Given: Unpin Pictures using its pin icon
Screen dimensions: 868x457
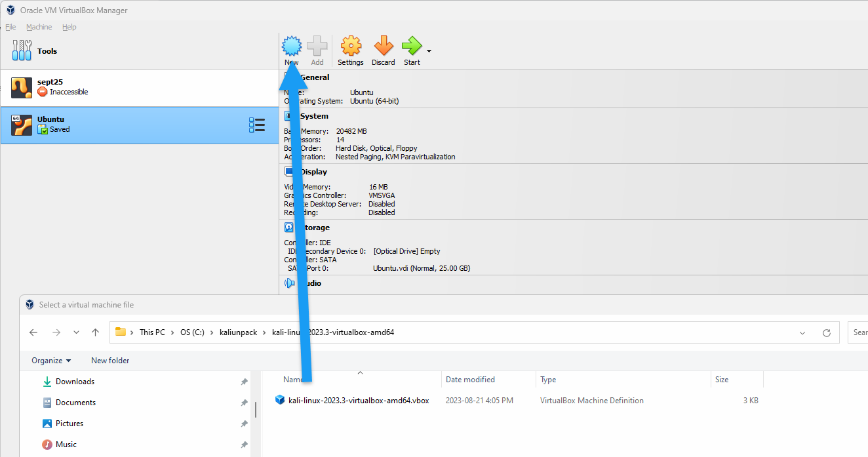Looking at the screenshot, I should coord(244,424).
